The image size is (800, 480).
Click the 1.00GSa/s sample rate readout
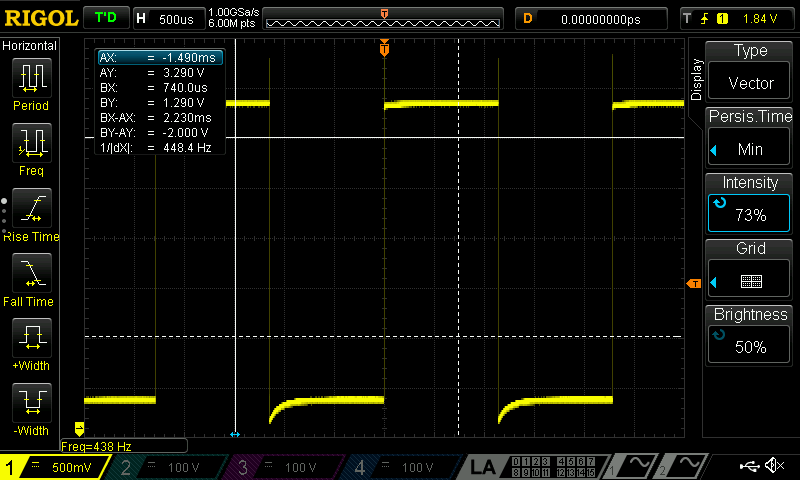pos(233,12)
